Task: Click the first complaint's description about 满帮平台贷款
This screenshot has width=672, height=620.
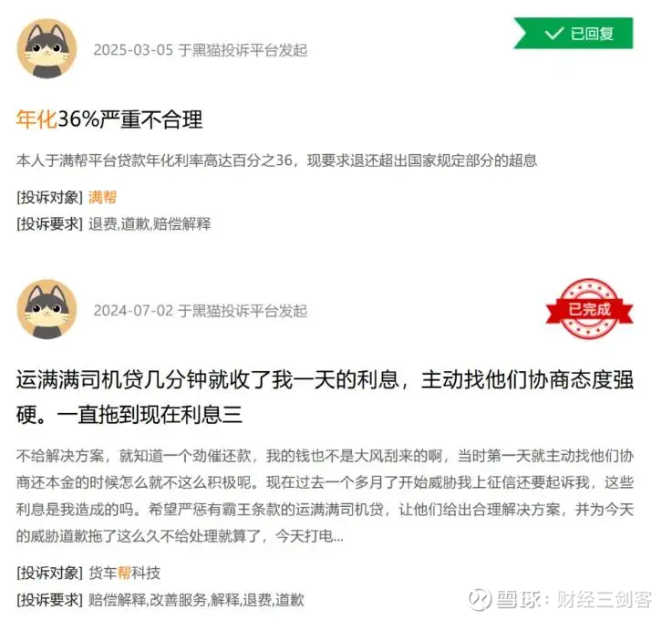Action: click(276, 160)
